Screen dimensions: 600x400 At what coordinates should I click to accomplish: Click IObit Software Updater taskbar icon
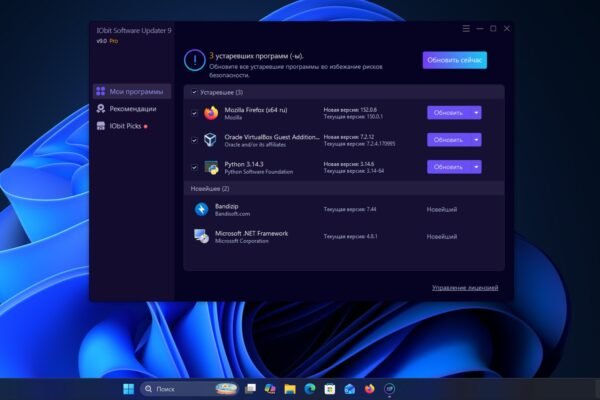(390, 389)
